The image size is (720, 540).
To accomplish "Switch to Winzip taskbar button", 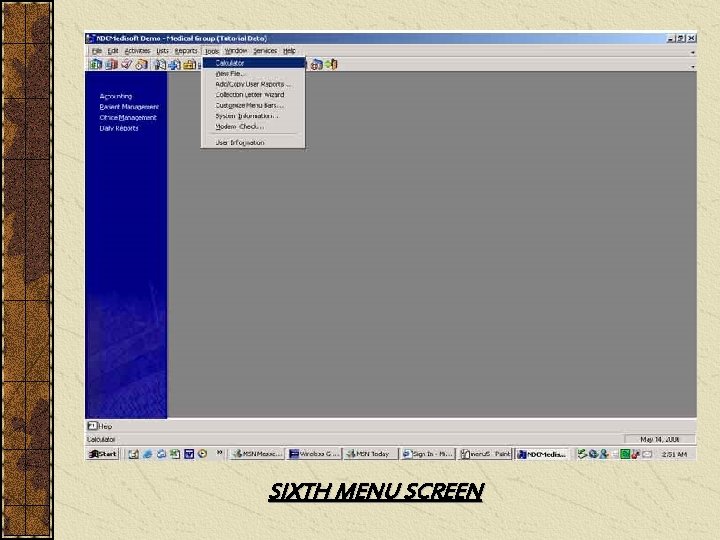I will coord(315,454).
